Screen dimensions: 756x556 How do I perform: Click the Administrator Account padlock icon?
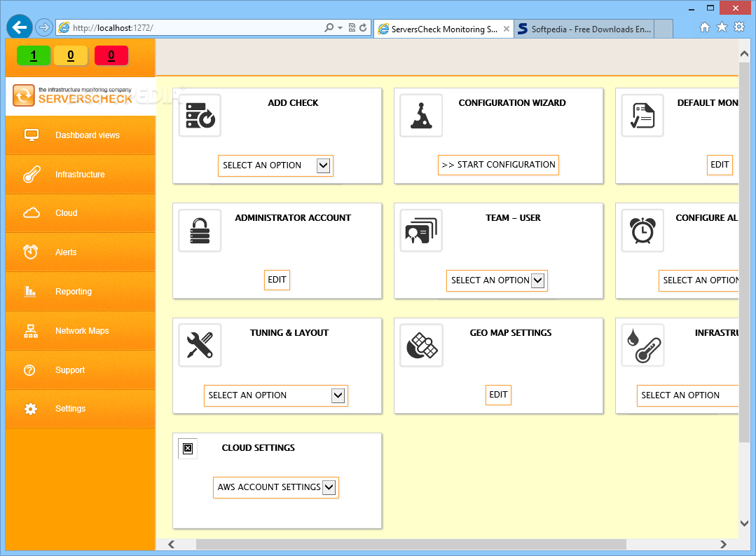(200, 230)
